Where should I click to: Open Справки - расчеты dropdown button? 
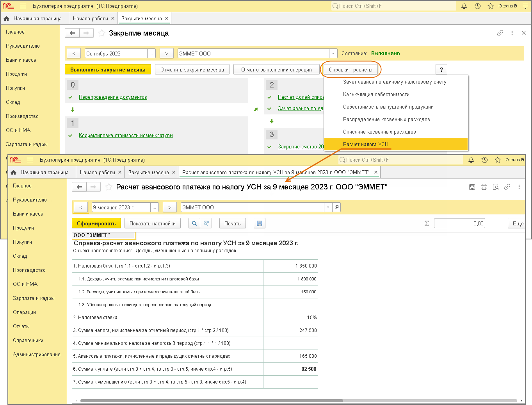351,70
